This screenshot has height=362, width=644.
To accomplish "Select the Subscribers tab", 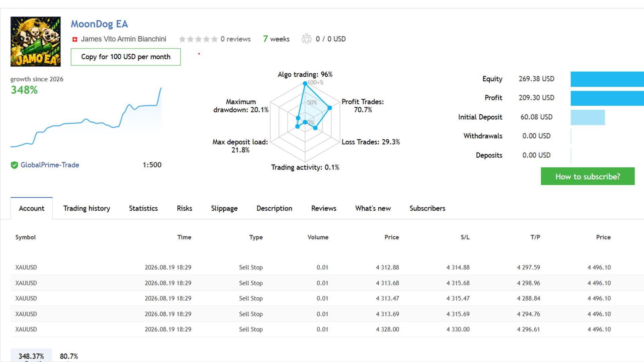I will pos(427,208).
